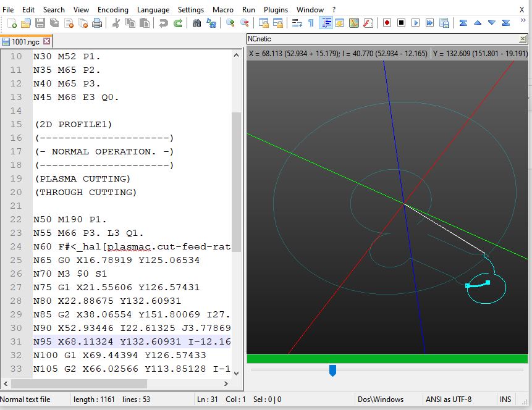Screen dimensions: 532x410
Task: Click the blue jump-to-bottom arrows icon
Action: click(506, 23)
